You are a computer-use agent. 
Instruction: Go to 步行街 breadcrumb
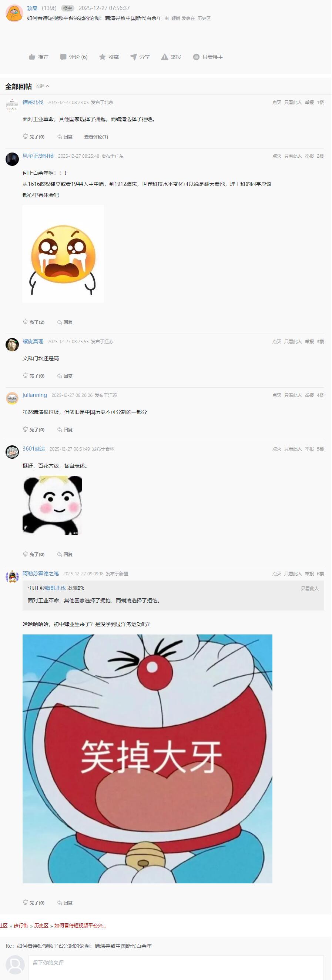[21, 926]
